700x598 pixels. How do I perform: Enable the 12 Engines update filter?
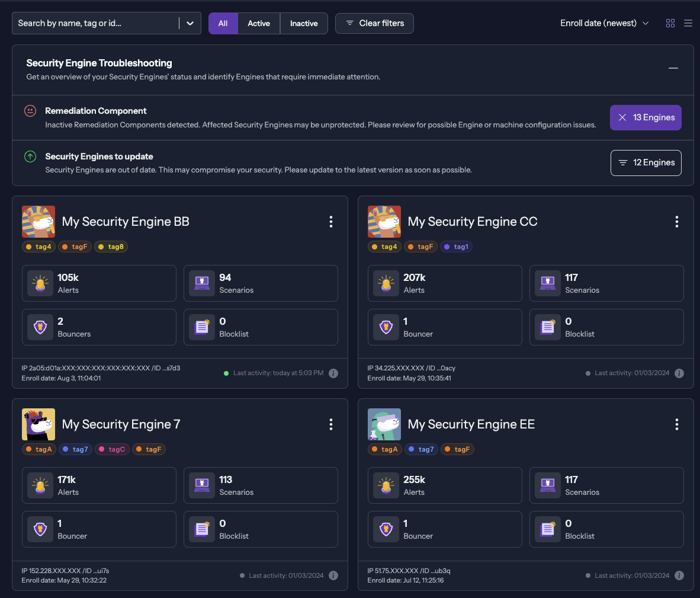click(x=646, y=163)
